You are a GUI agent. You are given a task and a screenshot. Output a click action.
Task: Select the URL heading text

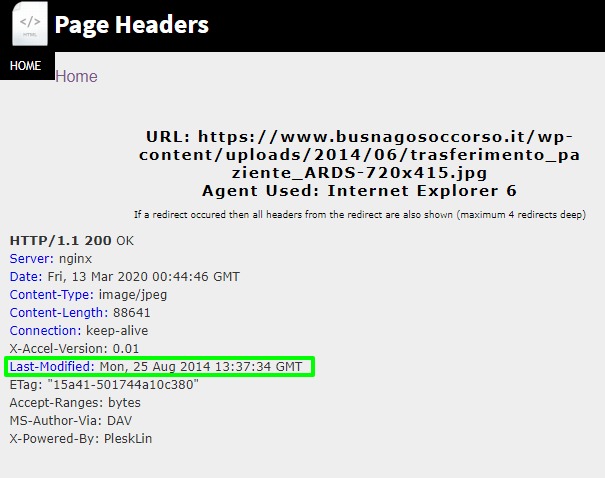(359, 155)
